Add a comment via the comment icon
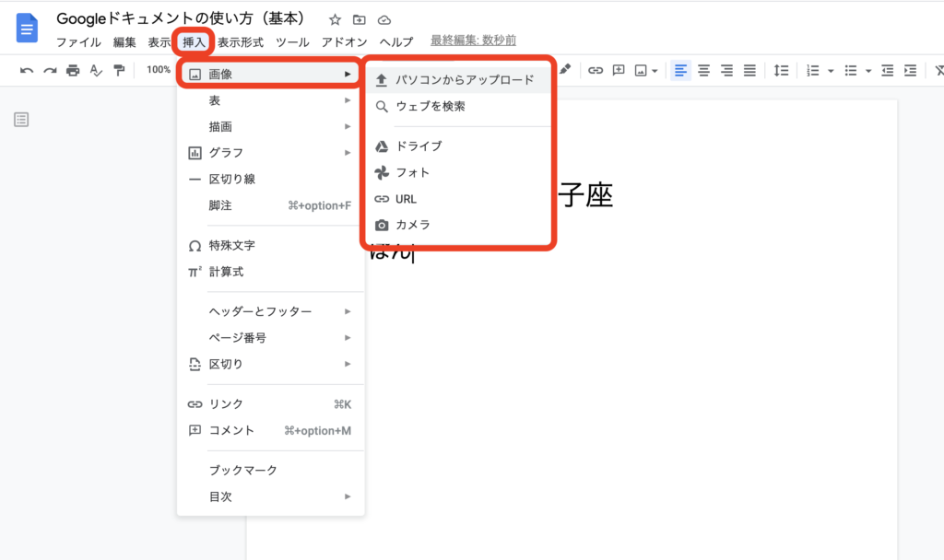Screen dimensions: 944x560 point(619,70)
